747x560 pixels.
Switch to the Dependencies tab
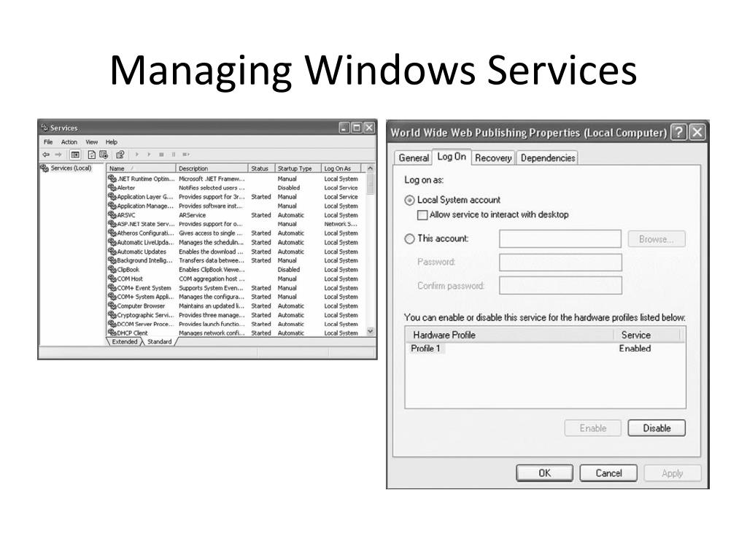548,157
